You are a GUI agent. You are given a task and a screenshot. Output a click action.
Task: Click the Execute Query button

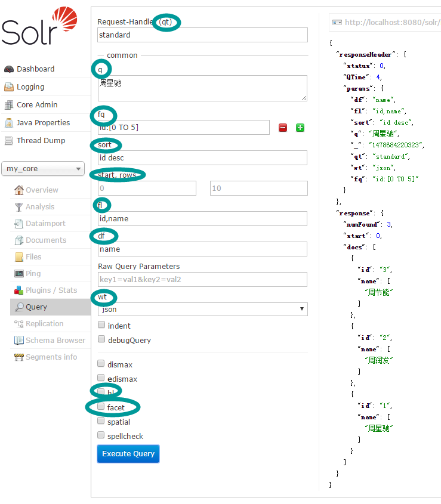pyautogui.click(x=128, y=454)
